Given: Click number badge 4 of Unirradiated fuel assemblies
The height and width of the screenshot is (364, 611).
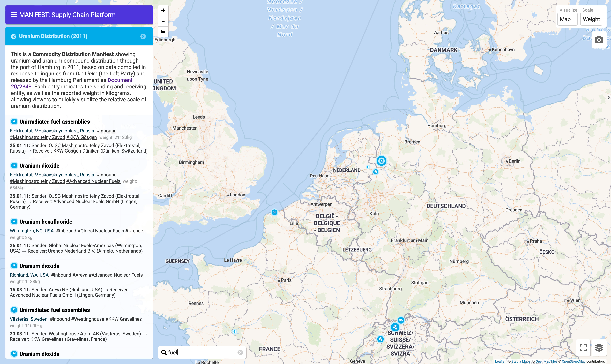Looking at the screenshot, I should tap(14, 121).
